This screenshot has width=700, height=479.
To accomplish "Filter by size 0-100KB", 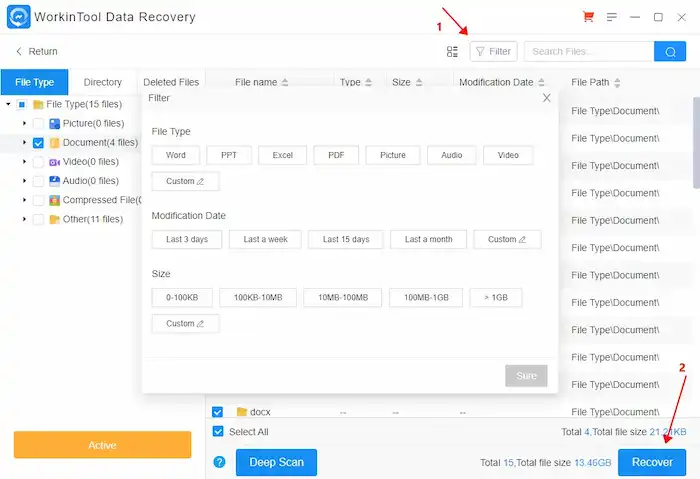I will click(182, 297).
